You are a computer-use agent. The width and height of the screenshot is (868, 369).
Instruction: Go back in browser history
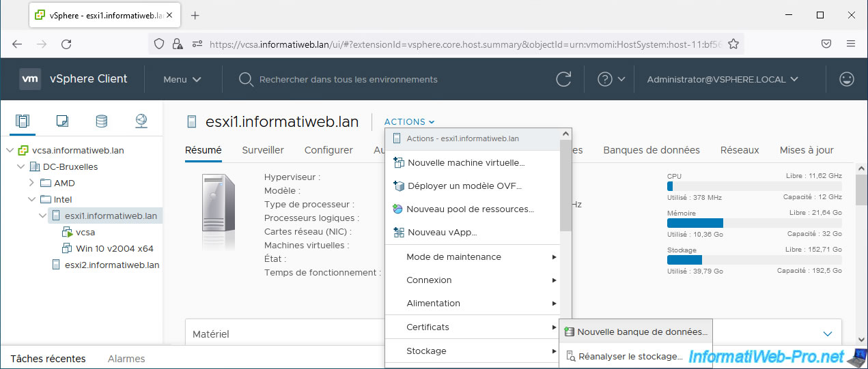(x=17, y=44)
